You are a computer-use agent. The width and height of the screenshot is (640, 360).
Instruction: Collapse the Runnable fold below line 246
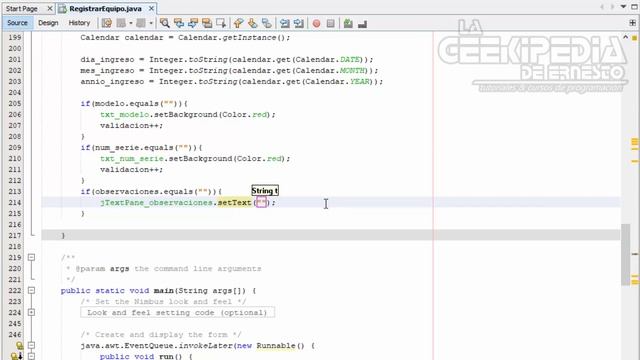point(31,345)
